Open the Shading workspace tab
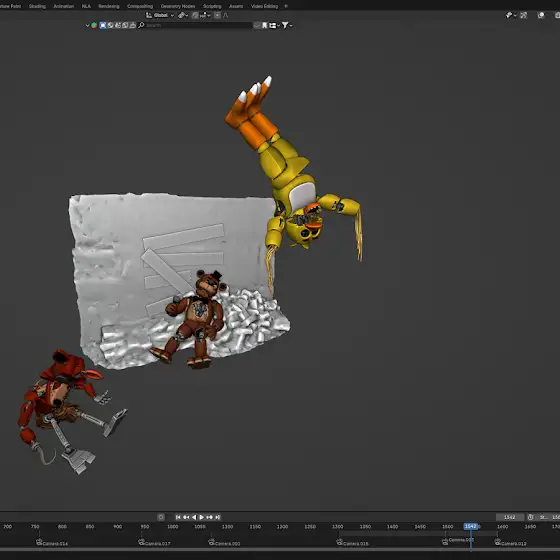Viewport: 560px width, 560px height. click(x=37, y=6)
